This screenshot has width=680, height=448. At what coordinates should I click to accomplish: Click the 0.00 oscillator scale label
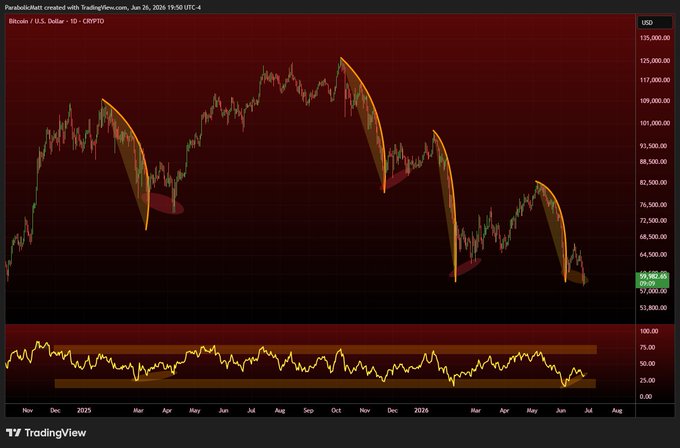[x=646, y=396]
